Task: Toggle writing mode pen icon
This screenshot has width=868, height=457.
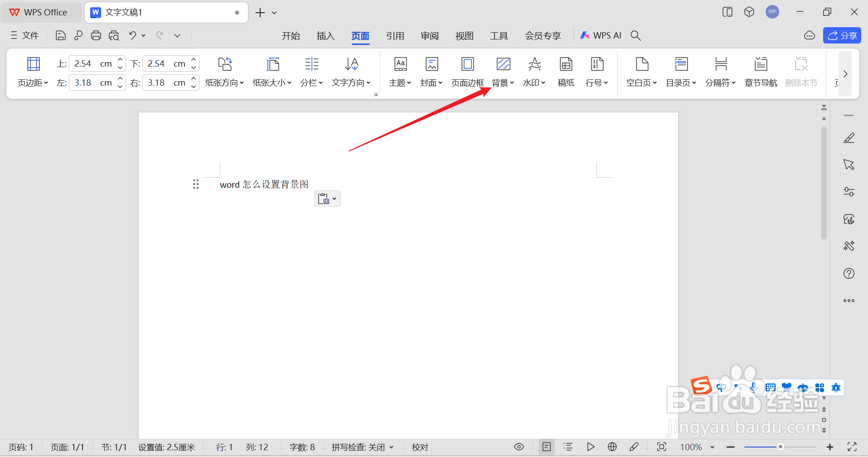Action: point(634,447)
